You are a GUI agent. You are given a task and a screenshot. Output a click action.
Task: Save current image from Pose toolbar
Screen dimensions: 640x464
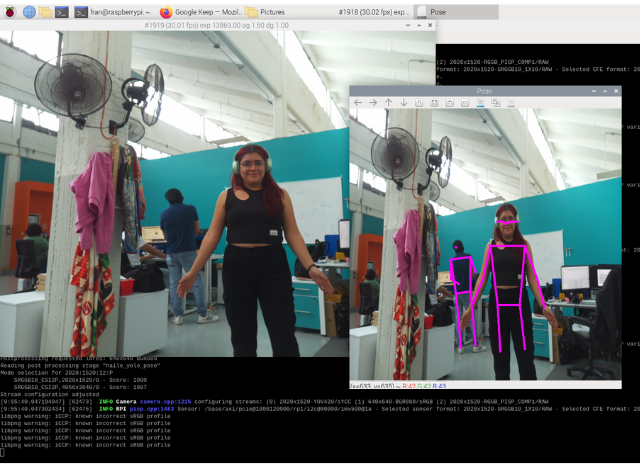point(480,103)
